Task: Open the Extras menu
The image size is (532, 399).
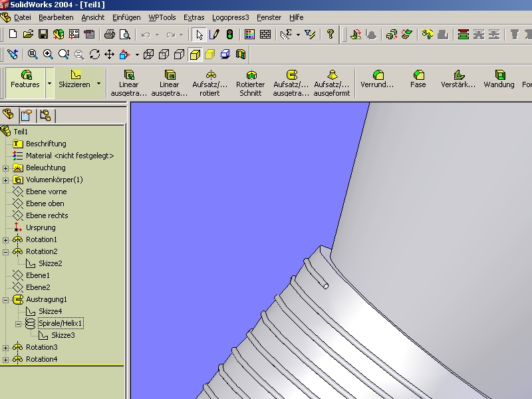Action: click(x=194, y=17)
